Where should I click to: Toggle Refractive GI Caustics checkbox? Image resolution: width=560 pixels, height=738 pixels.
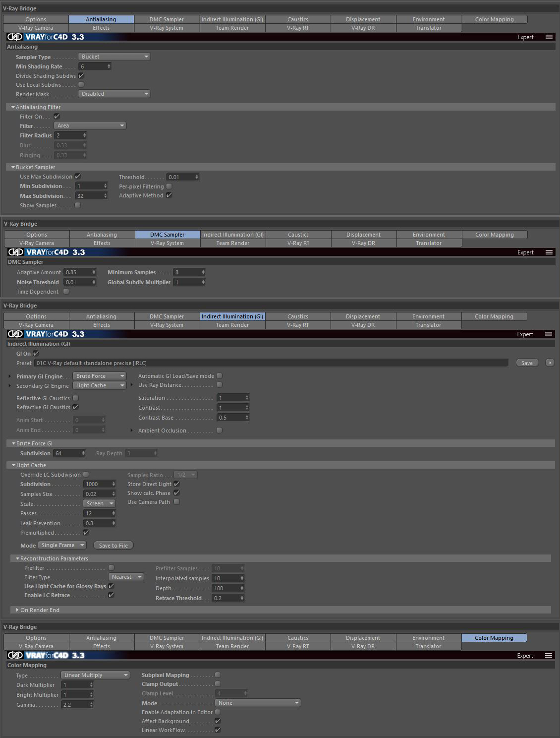coord(76,407)
